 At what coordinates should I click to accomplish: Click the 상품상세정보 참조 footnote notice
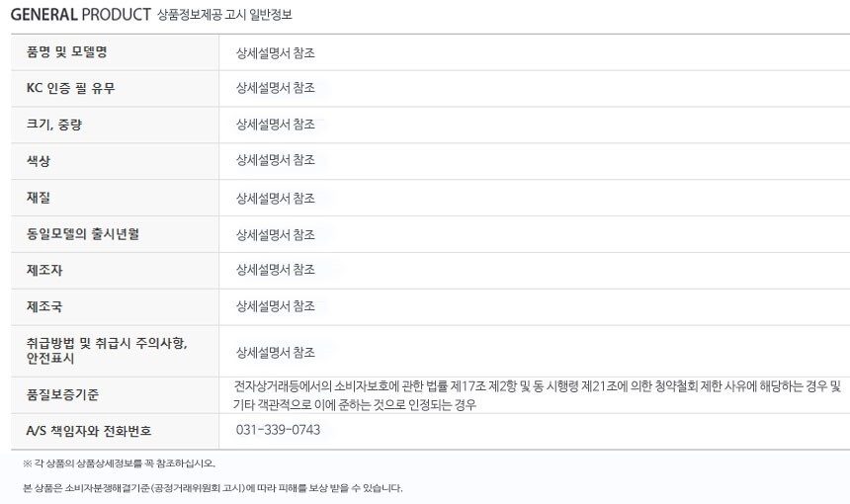click(119, 462)
